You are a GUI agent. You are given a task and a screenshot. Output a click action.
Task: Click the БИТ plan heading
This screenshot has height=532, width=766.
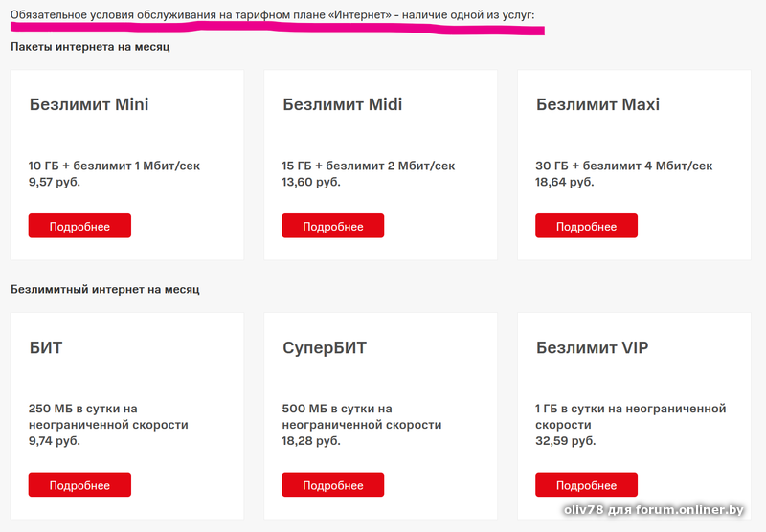[46, 347]
